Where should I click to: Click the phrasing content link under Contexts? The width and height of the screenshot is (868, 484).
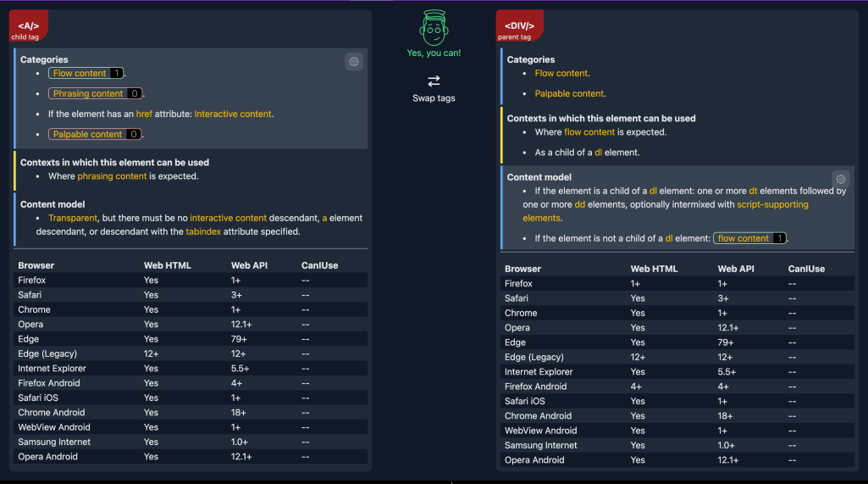pyautogui.click(x=112, y=176)
